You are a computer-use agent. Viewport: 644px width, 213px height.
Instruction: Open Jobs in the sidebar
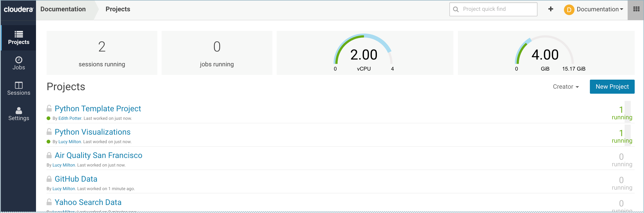pyautogui.click(x=19, y=63)
